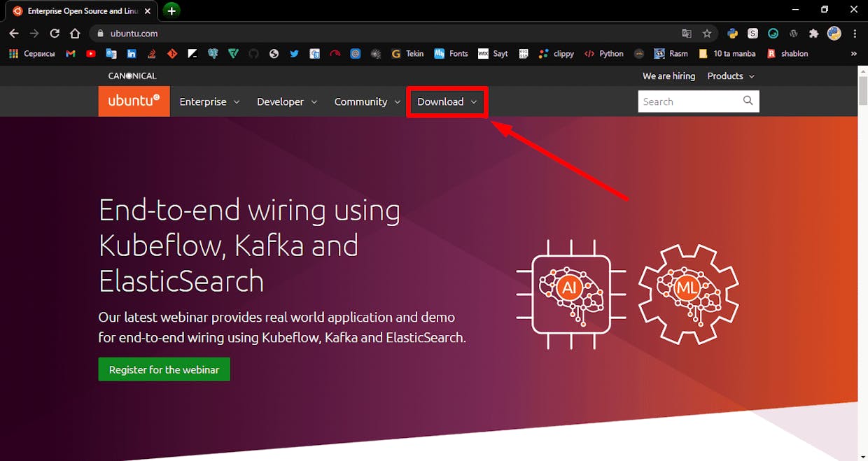Click the search magnifier icon
The height and width of the screenshot is (461, 868).
[748, 101]
